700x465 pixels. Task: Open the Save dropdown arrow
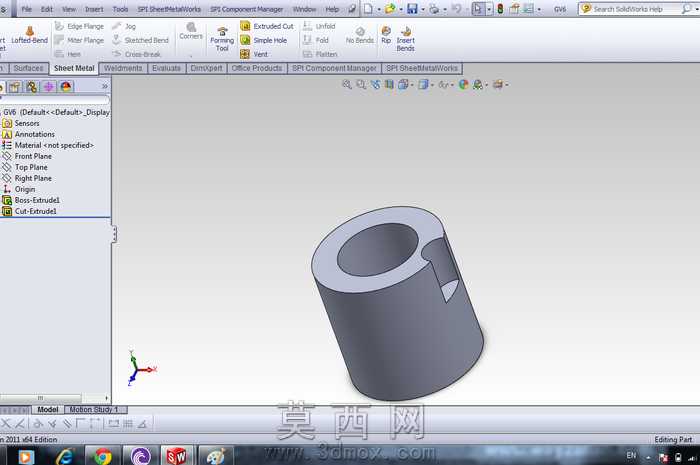(423, 9)
